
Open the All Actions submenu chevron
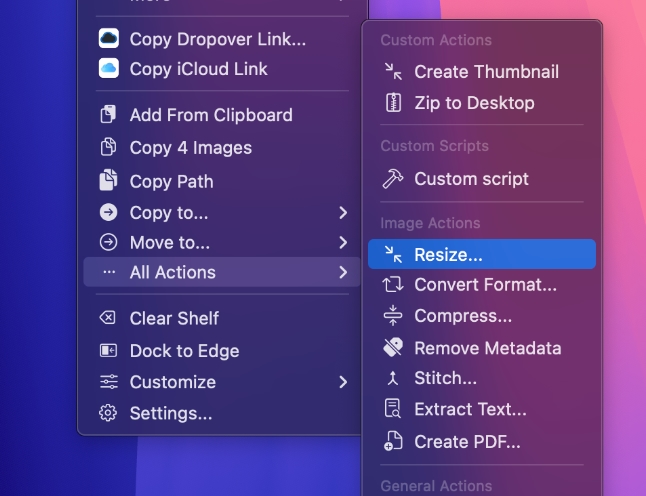tap(343, 272)
